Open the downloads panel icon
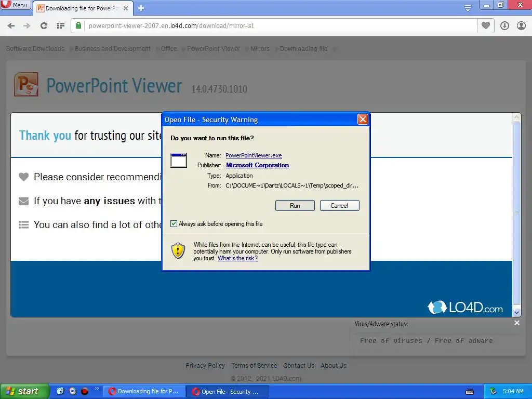 [x=504, y=26]
